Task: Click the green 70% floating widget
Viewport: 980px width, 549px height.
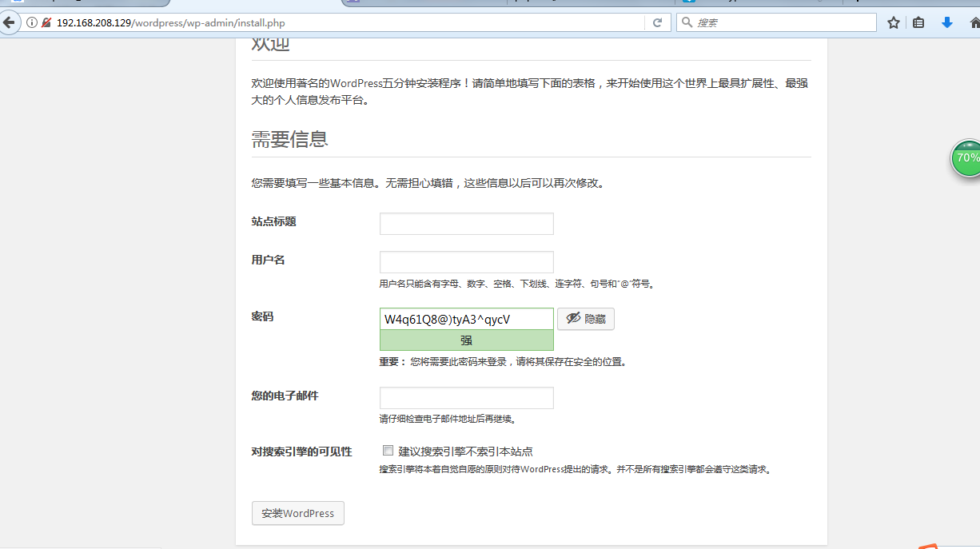Action: pos(966,157)
